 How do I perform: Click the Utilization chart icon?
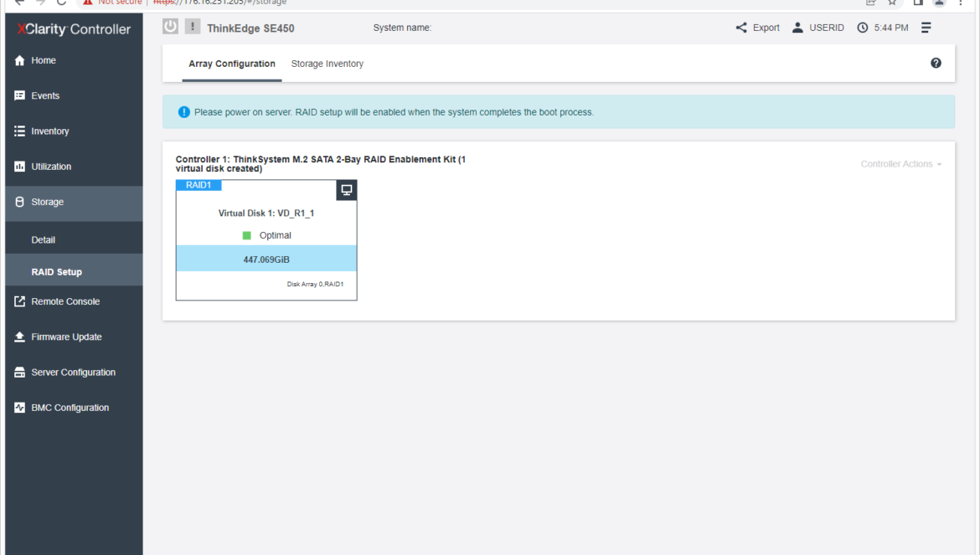(19, 167)
